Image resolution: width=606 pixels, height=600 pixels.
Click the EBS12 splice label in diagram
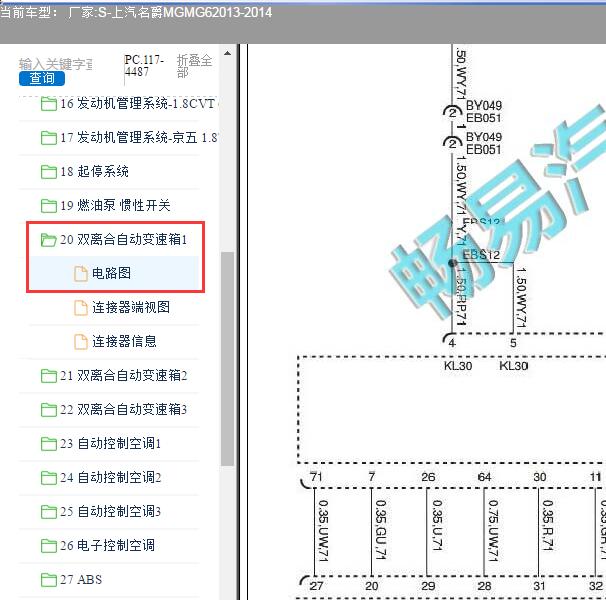click(x=481, y=255)
